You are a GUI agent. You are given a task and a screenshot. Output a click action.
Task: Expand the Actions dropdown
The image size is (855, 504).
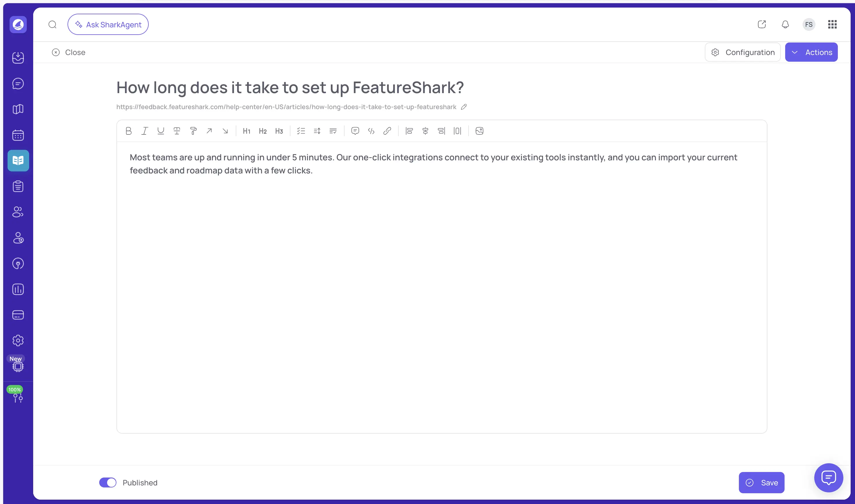point(811,52)
